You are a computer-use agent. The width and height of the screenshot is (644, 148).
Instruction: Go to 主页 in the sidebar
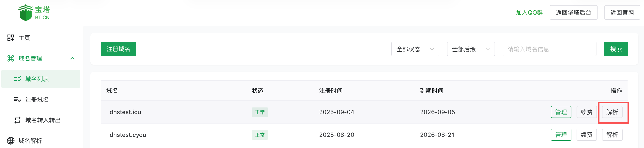coord(24,38)
